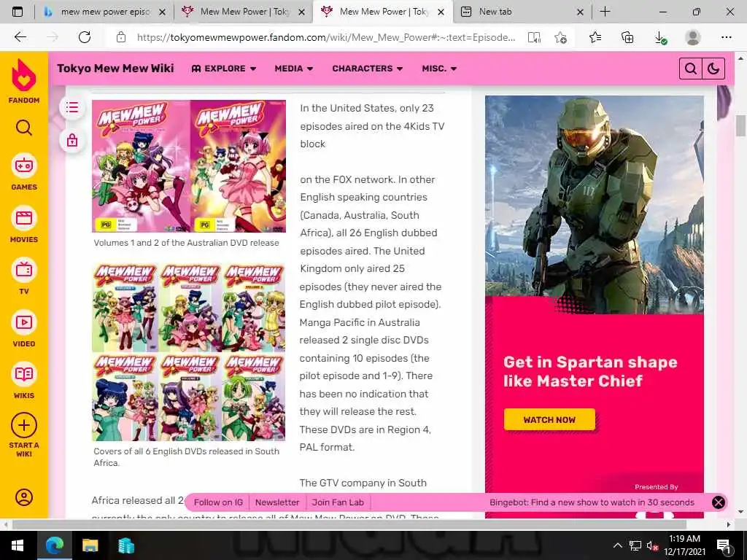This screenshot has height=560, width=747.
Task: Open the Downloads icon
Action: coord(659,37)
